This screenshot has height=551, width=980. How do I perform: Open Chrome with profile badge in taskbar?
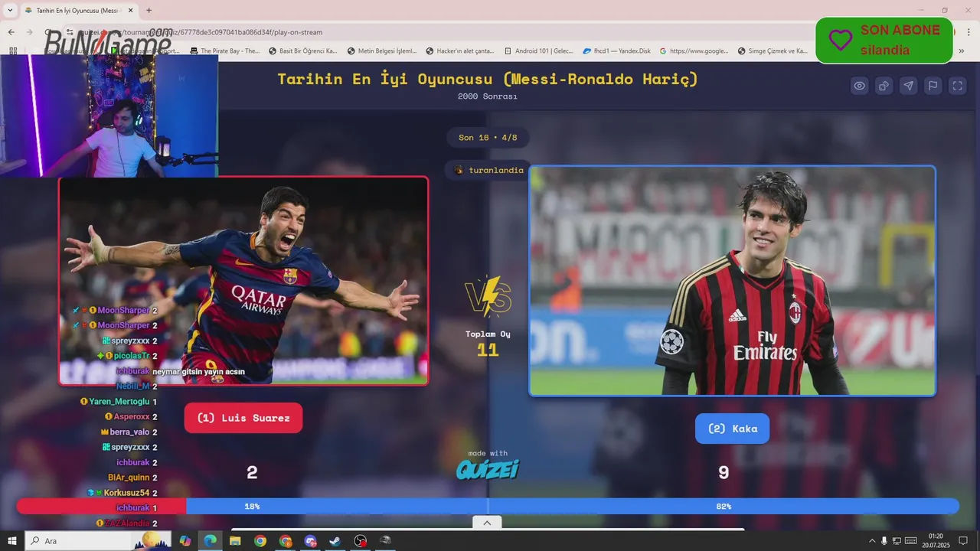[x=286, y=540]
